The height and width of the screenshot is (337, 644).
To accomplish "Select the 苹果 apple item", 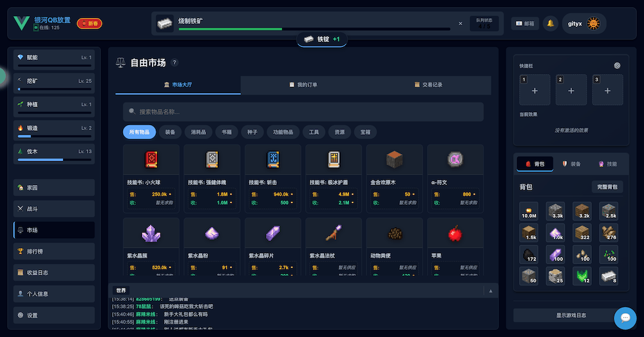I will point(456,233).
